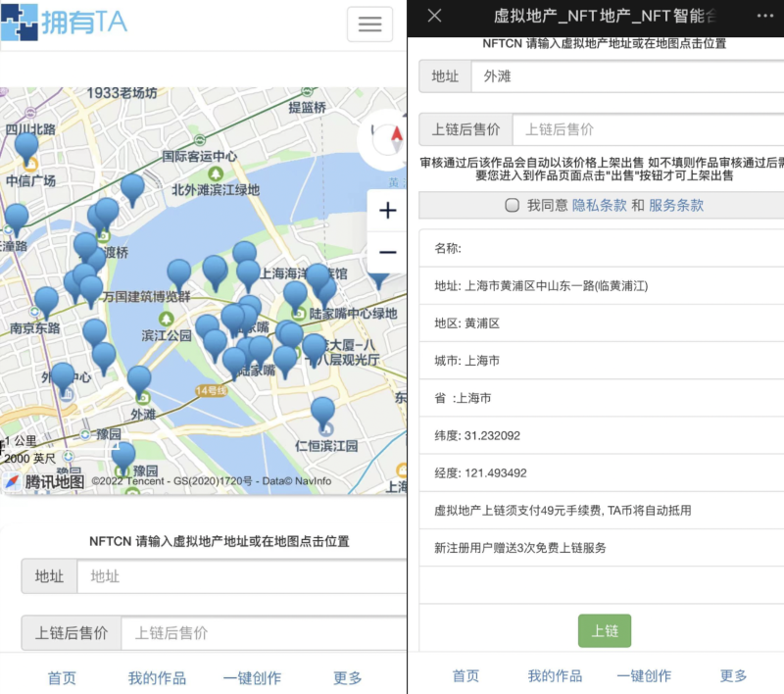
Task: Zoom in the map with plus button
Action: coord(387,211)
